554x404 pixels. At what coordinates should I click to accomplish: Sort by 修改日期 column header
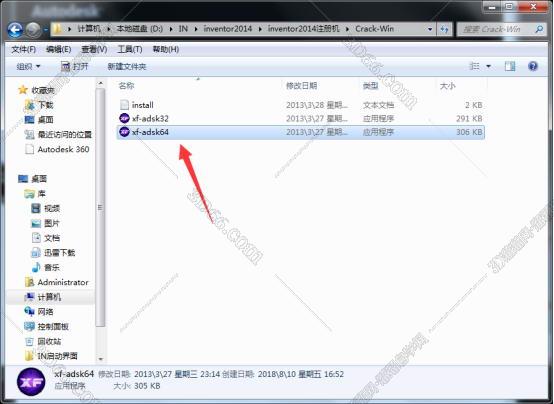click(x=301, y=86)
